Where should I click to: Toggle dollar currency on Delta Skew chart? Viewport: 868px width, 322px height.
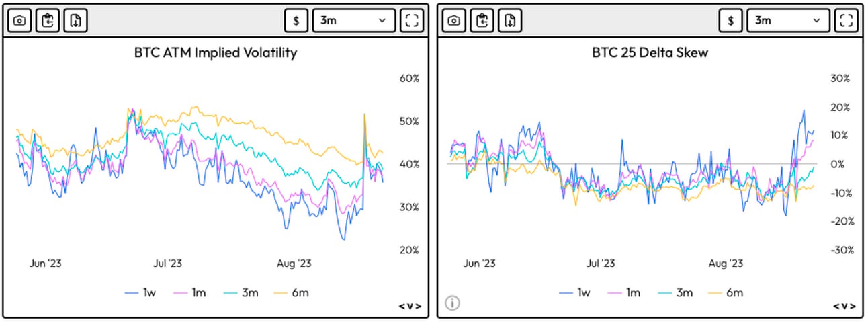click(x=731, y=20)
